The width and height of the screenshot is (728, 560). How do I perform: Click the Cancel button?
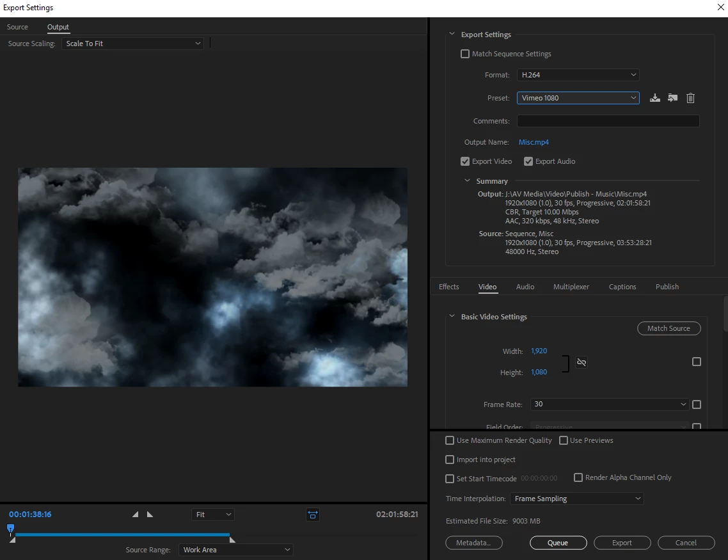click(686, 543)
